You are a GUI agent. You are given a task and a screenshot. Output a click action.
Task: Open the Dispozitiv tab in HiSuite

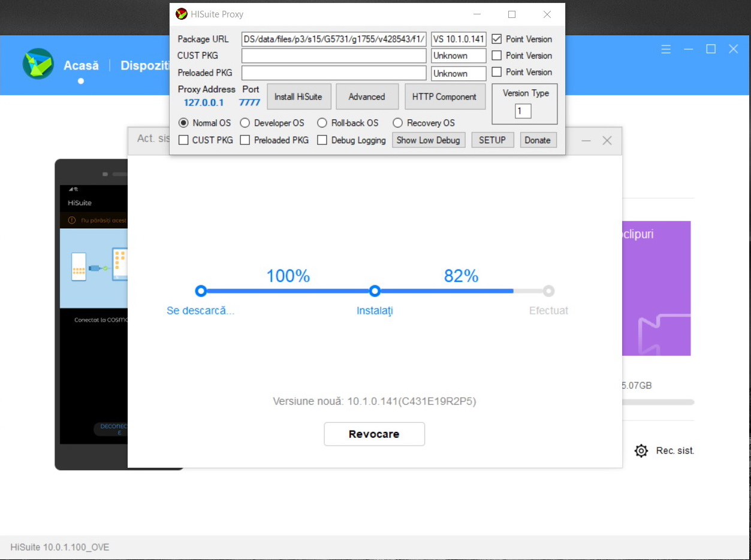(x=144, y=65)
